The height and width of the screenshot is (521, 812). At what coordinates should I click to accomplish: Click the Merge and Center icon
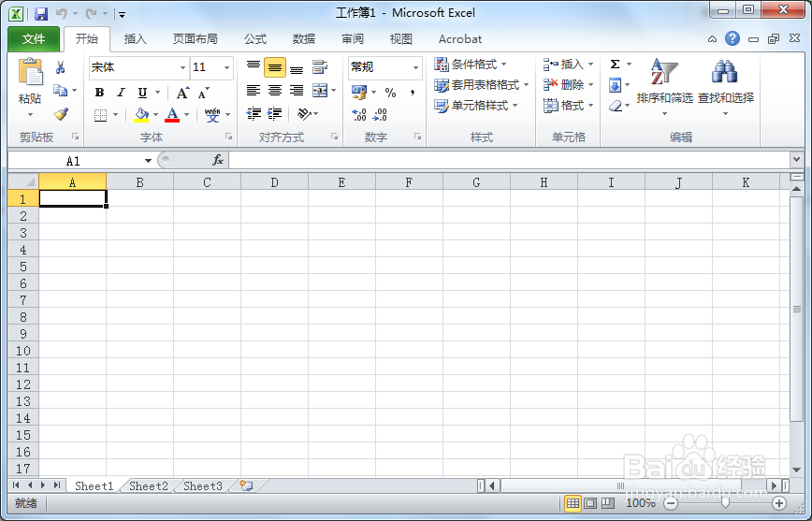320,91
